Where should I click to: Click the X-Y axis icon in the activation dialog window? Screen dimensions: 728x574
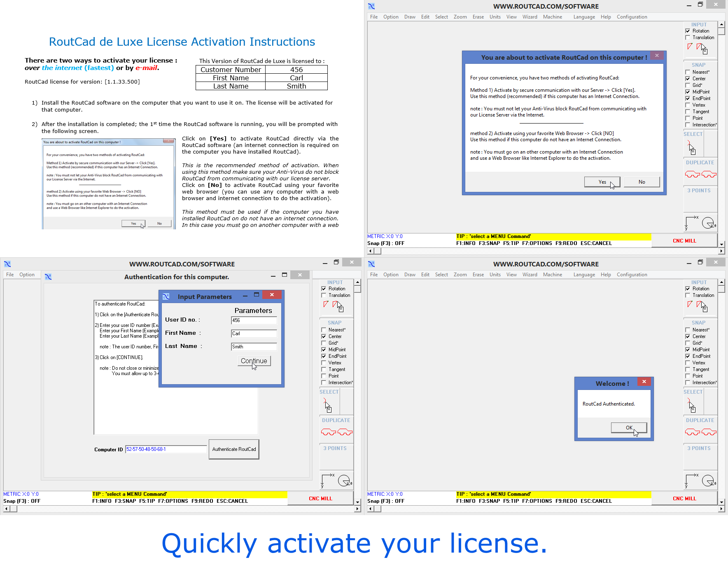tap(692, 222)
